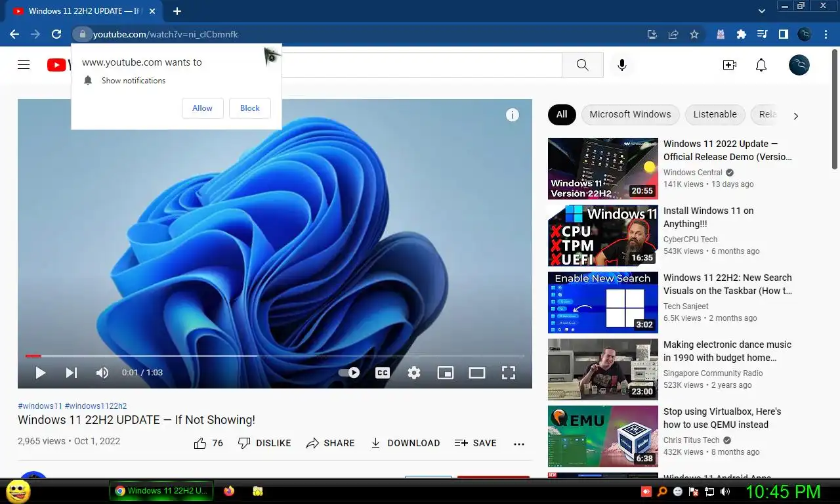Image resolution: width=840 pixels, height=504 pixels.
Task: Open Windows 11 2022 Update video thumbnail
Action: pos(603,169)
